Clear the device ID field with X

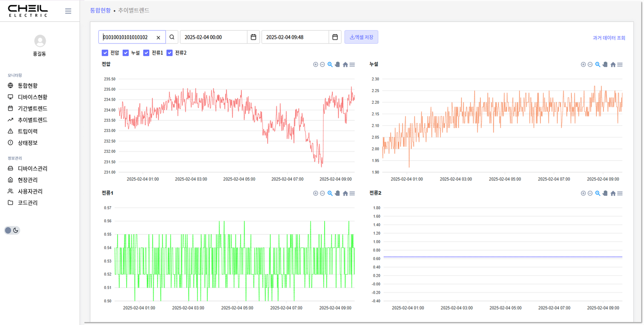[x=158, y=38]
